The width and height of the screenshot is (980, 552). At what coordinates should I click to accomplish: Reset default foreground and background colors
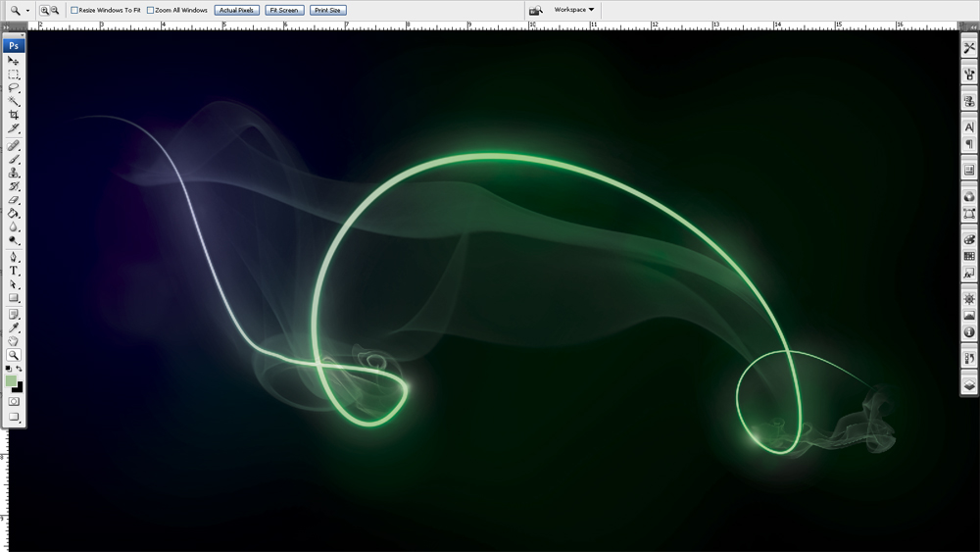(x=8, y=369)
